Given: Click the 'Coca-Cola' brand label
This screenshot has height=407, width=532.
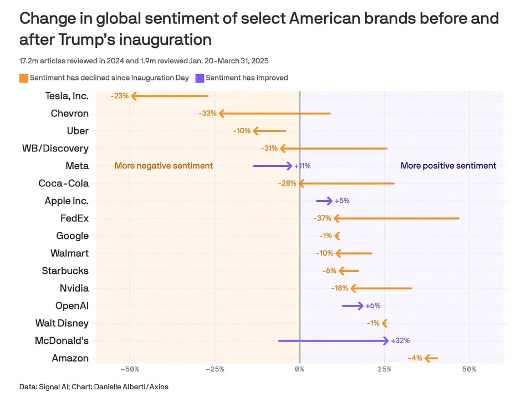Looking at the screenshot, I should 63,184.
